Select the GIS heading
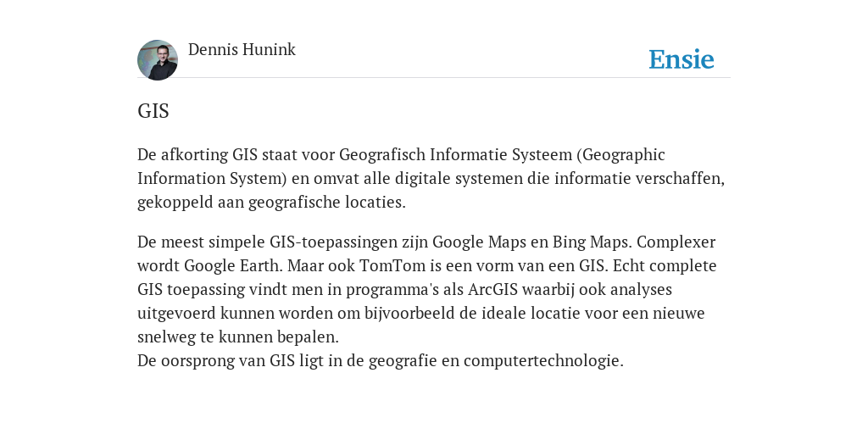Viewport: 868px width, 434px height. coord(153,111)
